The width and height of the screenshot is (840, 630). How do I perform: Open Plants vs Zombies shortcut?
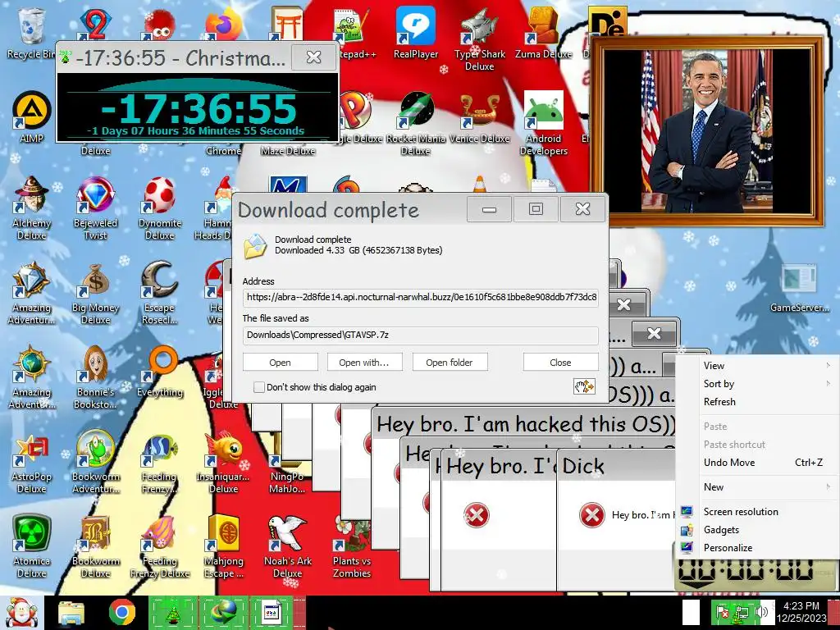tap(351, 546)
